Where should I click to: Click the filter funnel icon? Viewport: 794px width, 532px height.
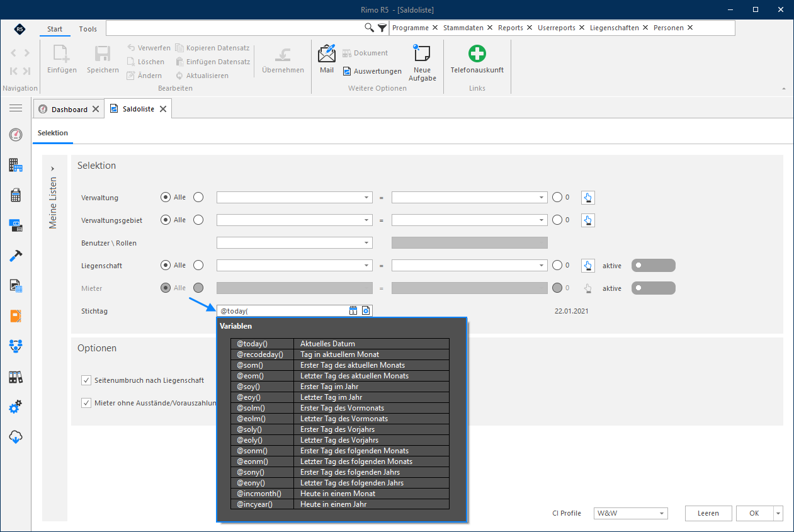tap(382, 28)
